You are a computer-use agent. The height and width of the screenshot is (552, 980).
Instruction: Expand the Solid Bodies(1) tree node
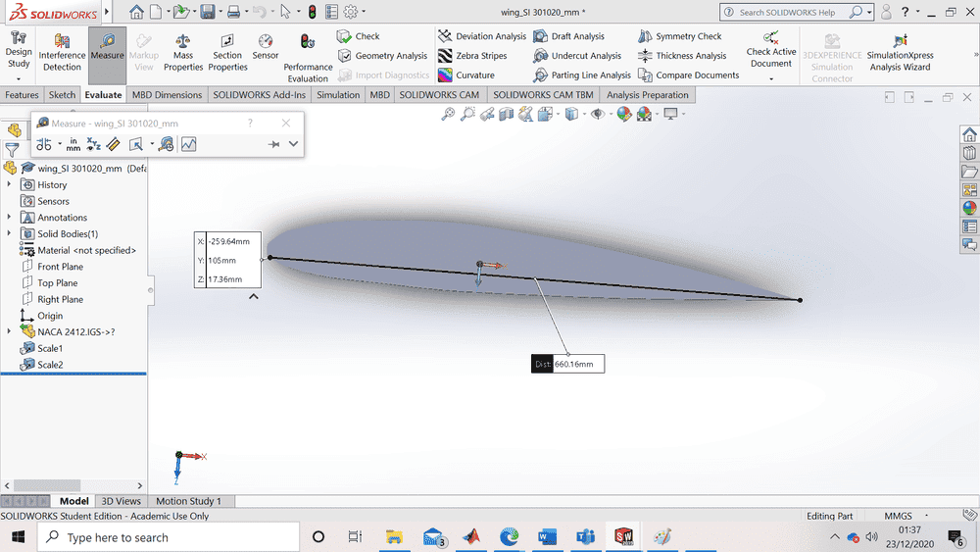(10, 233)
